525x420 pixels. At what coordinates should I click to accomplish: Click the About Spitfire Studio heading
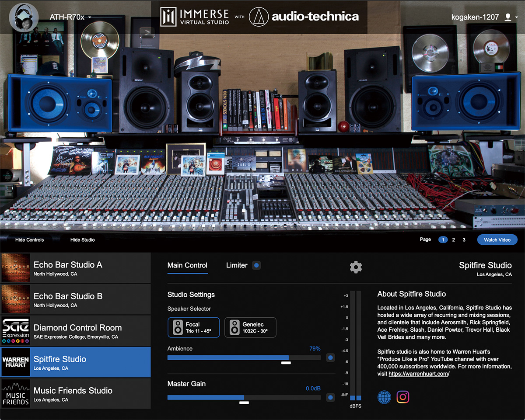(412, 294)
